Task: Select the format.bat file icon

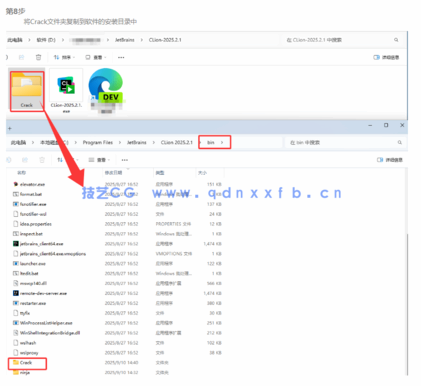Action: tap(15, 194)
